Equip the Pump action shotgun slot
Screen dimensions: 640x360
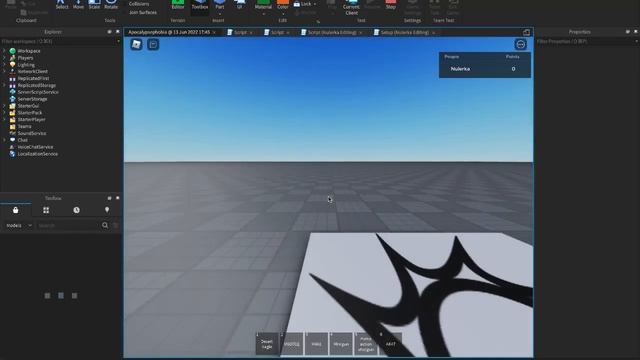pos(366,344)
